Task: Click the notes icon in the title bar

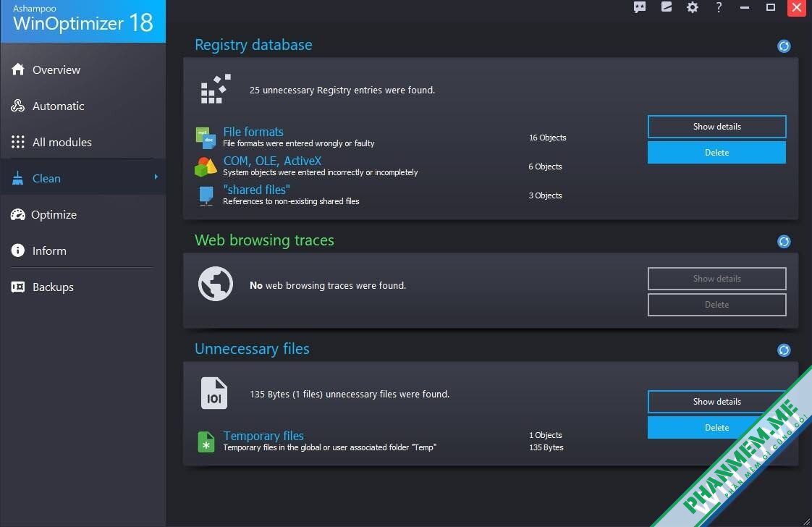Action: pyautogui.click(x=666, y=7)
